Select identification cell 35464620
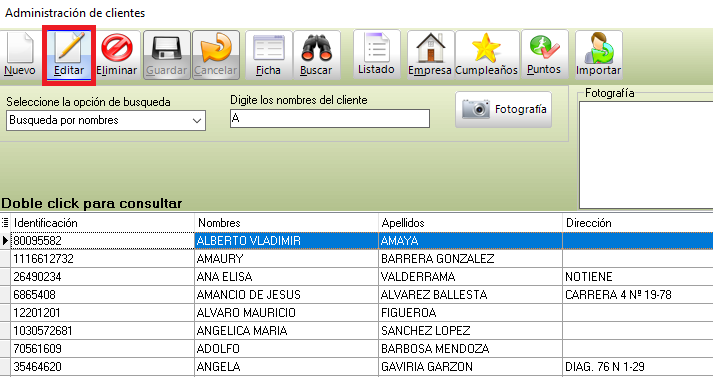713x377 pixels. coord(102,367)
